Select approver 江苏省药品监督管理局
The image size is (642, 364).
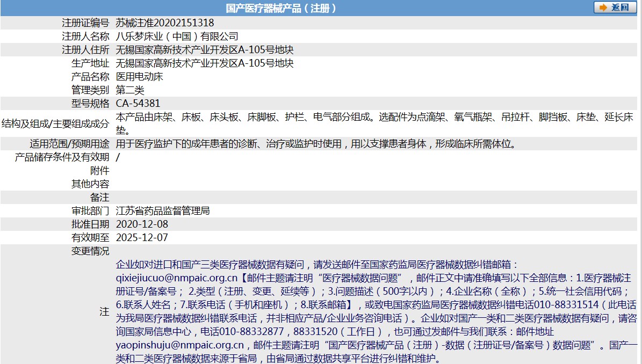point(163,211)
